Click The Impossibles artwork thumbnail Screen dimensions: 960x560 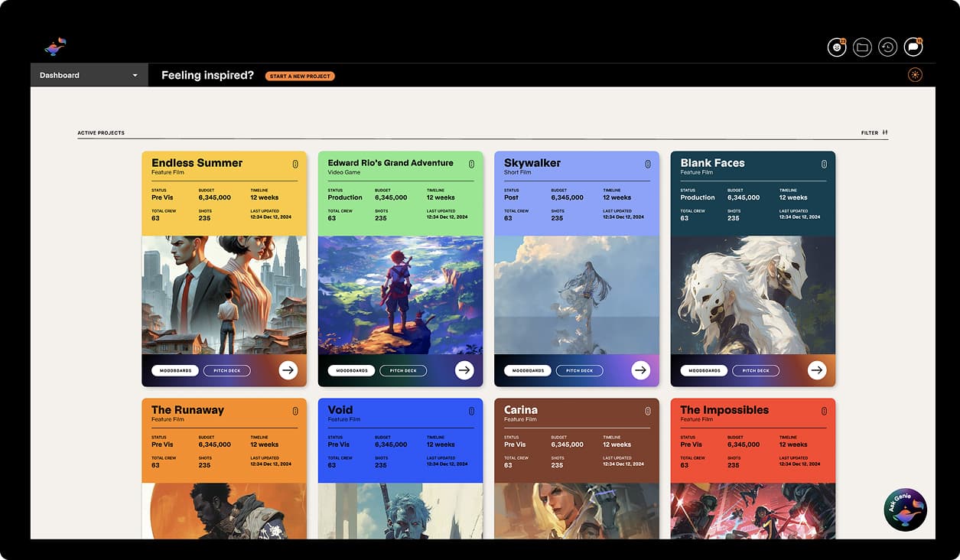(x=753, y=511)
